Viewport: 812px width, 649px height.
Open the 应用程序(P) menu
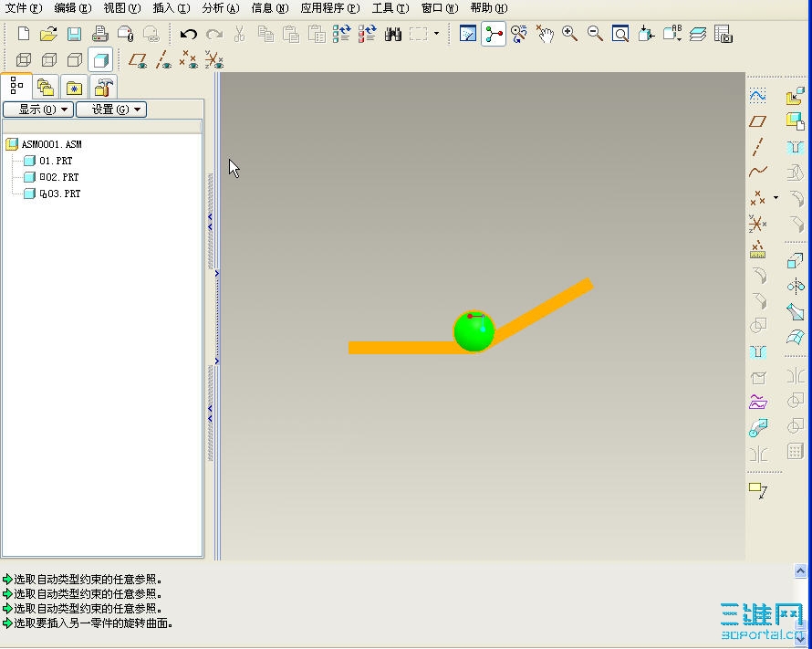pos(330,8)
